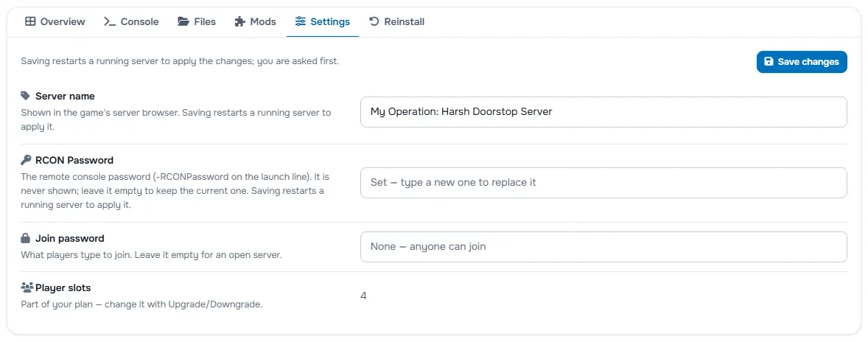Switch to the Console tab
This screenshot has height=342, width=868.
pos(131,22)
